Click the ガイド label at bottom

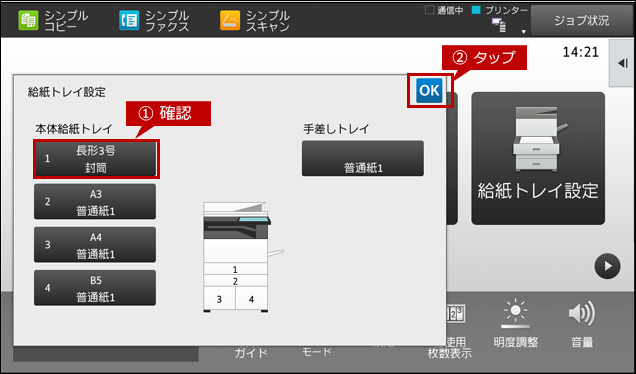coord(251,353)
